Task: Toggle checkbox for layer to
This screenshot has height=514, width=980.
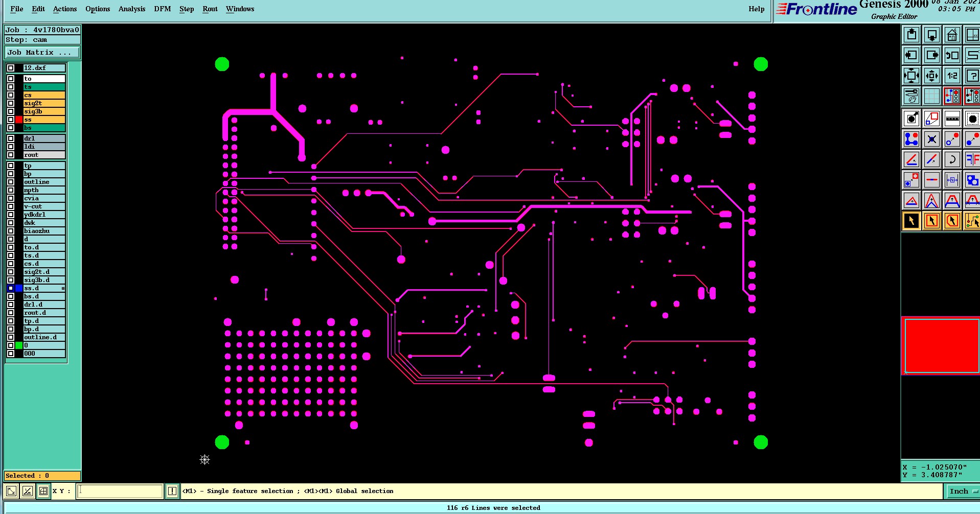Action: (11, 79)
